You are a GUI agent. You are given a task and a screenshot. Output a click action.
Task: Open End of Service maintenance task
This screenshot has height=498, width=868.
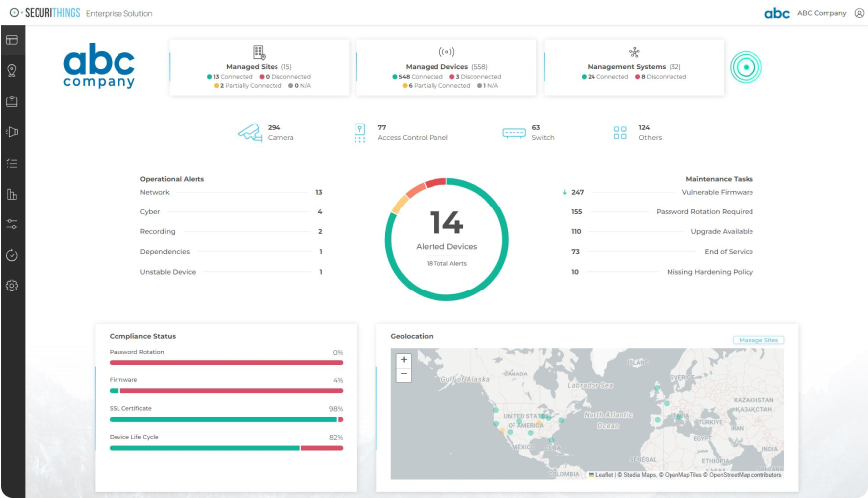coord(662,252)
